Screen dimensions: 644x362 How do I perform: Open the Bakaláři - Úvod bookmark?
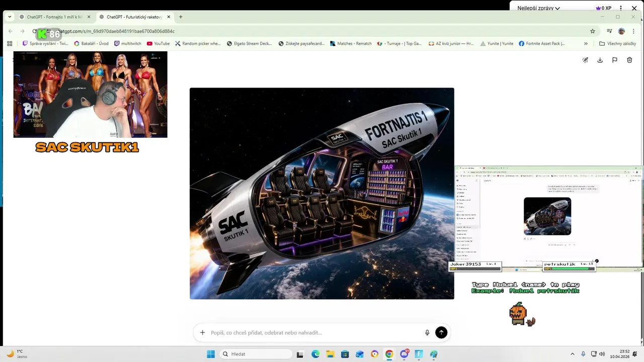click(91, 44)
